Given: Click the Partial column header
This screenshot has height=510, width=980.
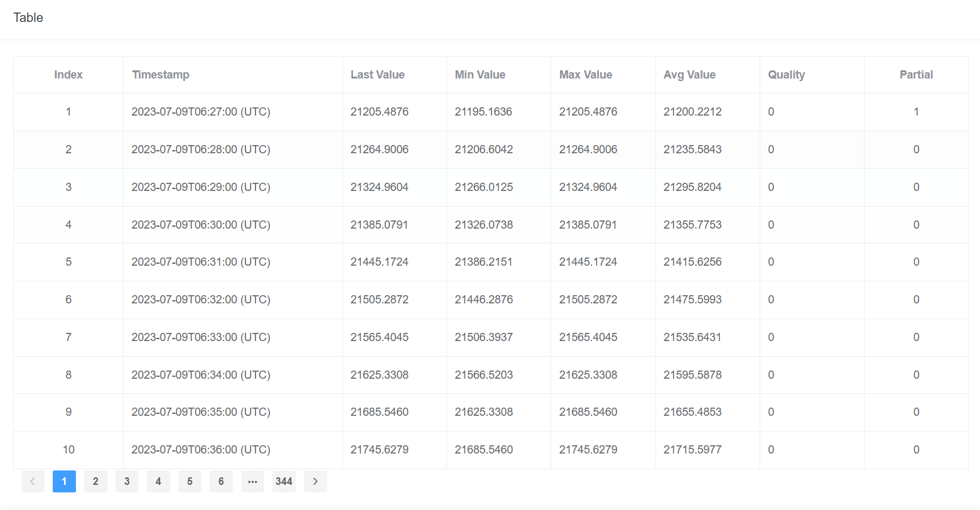Looking at the screenshot, I should pos(916,75).
